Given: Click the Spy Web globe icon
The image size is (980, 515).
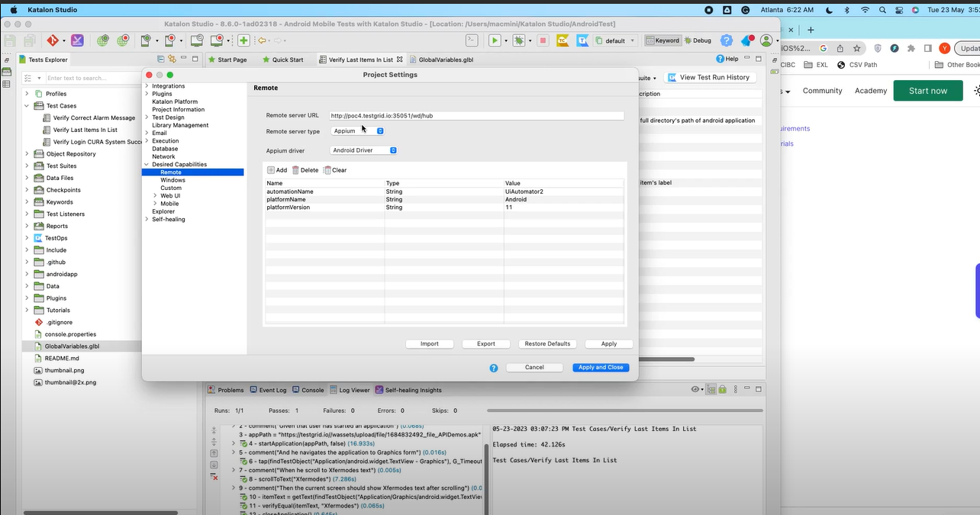Looking at the screenshot, I should pyautogui.click(x=102, y=40).
